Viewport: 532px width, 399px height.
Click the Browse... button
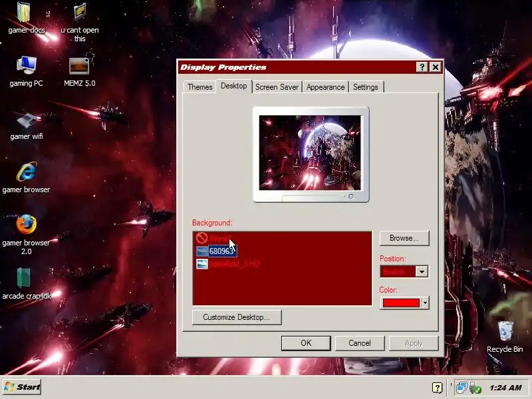[x=404, y=238]
